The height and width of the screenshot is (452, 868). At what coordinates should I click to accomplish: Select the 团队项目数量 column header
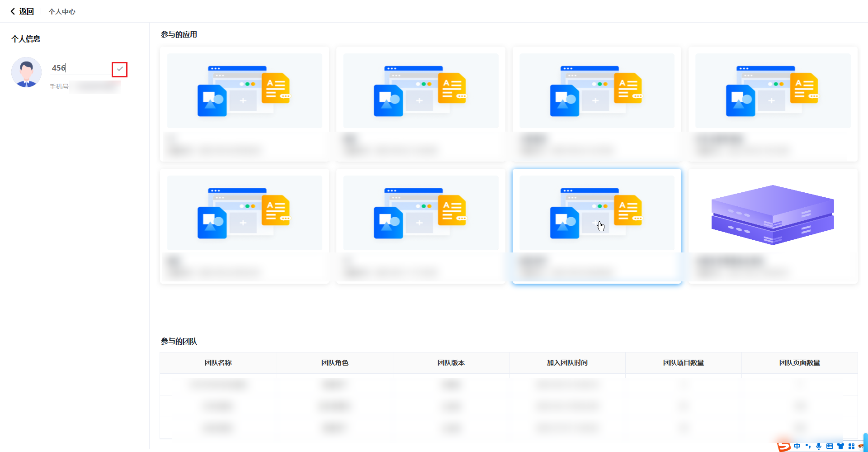click(x=683, y=363)
